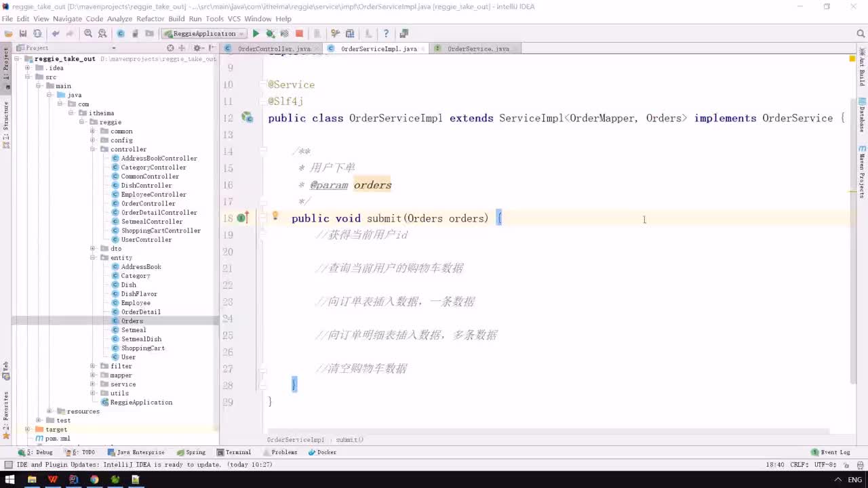Image resolution: width=868 pixels, height=488 pixels.
Task: Open the Event Log panel
Action: tap(830, 452)
